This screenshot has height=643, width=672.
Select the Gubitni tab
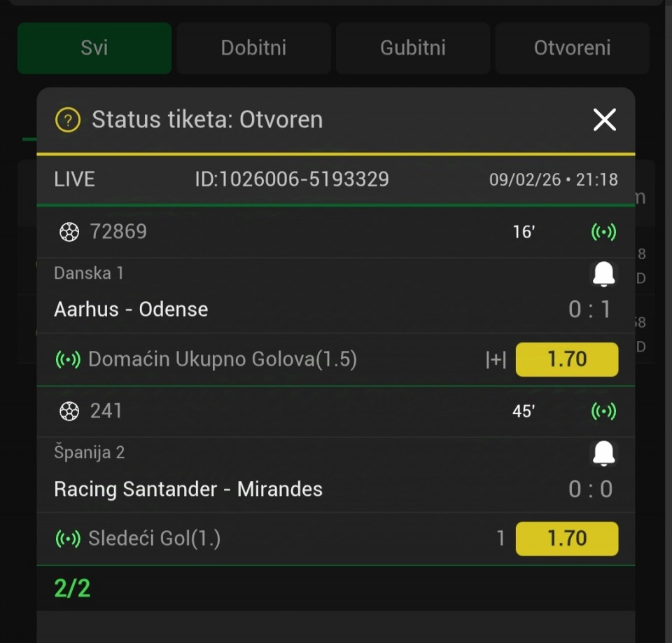pyautogui.click(x=413, y=48)
